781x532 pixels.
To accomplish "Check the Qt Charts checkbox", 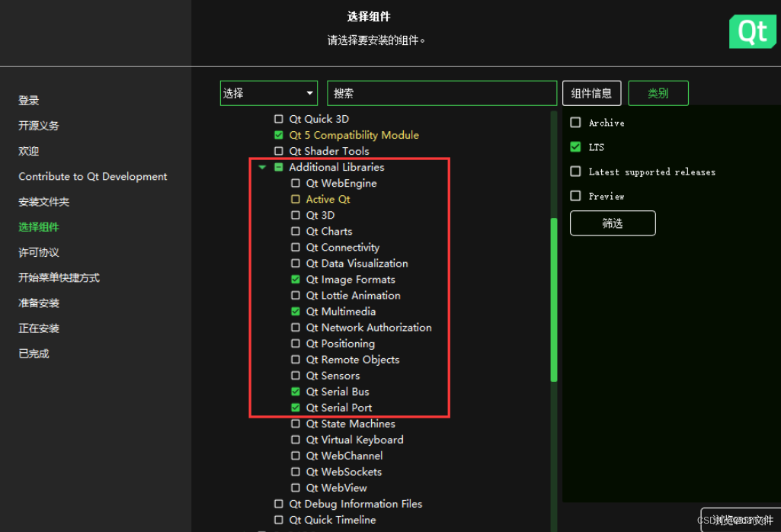I will (296, 231).
